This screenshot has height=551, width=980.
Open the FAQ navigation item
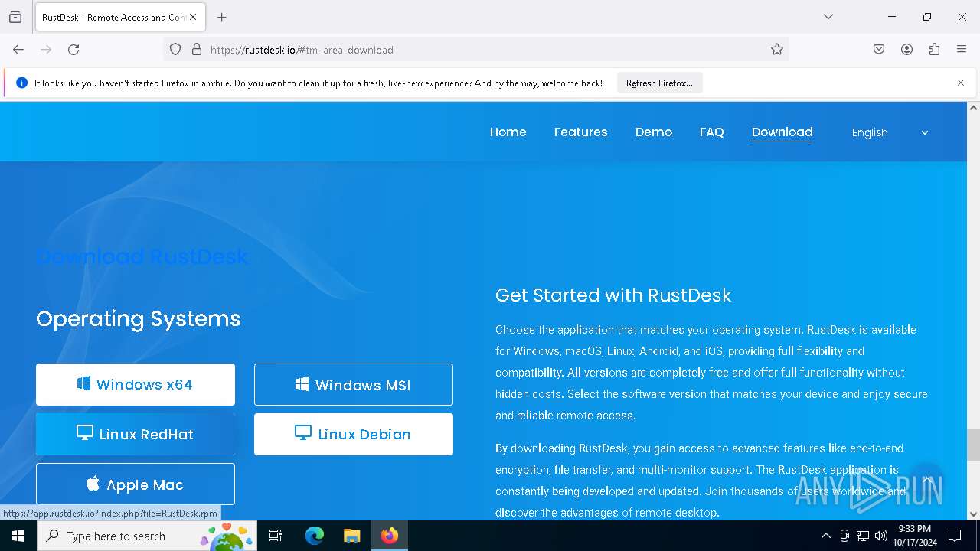tap(712, 132)
